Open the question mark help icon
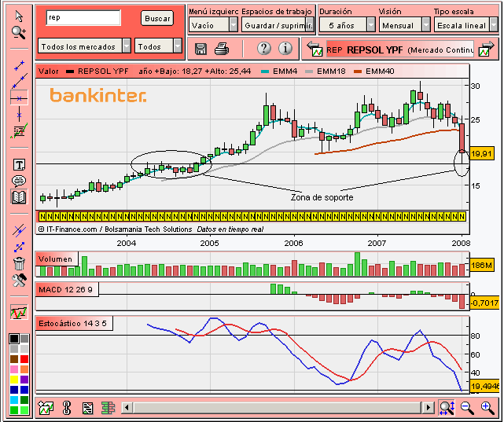504x422 pixels. coord(264,49)
